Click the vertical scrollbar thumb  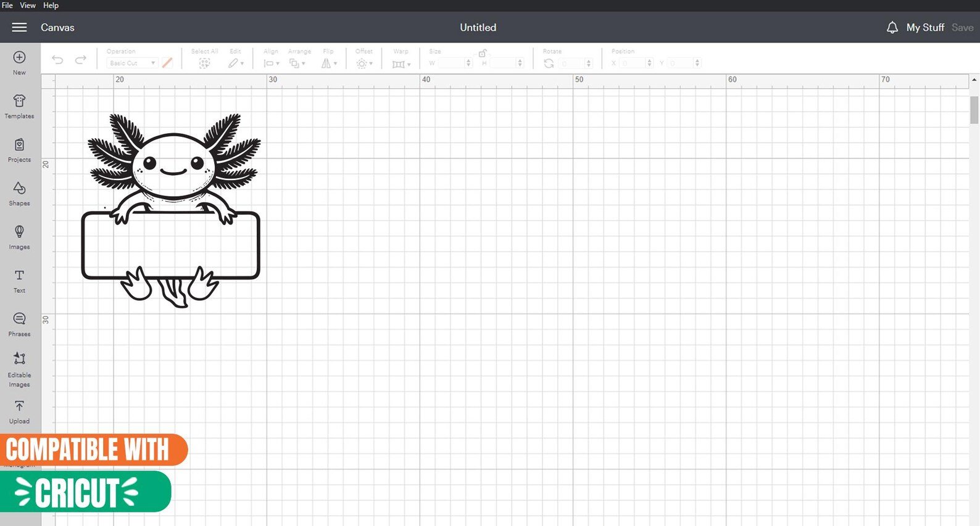click(974, 110)
